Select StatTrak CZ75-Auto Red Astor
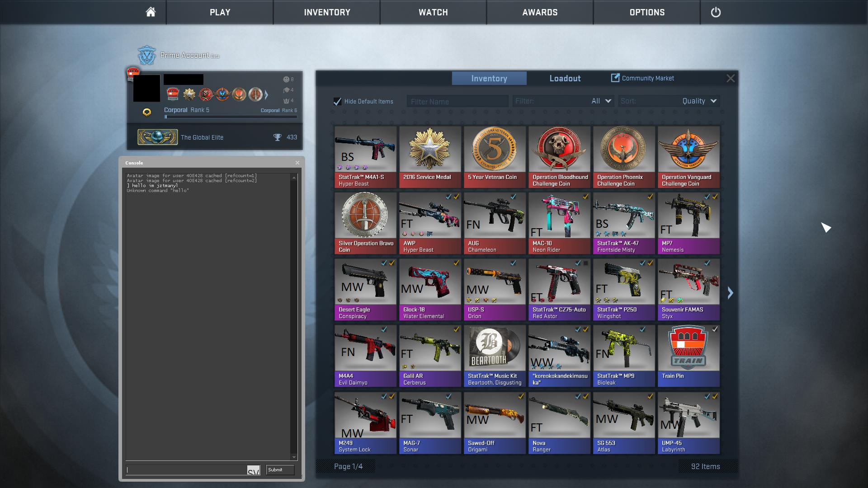 559,290
